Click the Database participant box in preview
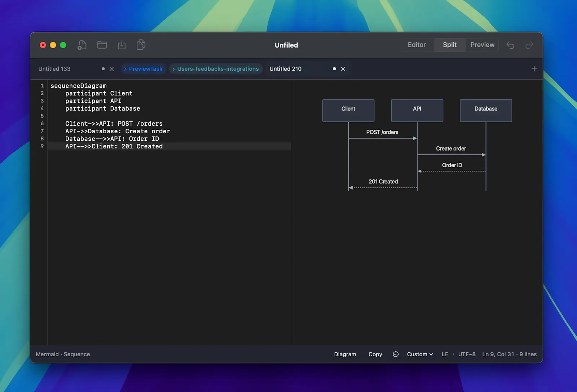Screen dimensions: 577x392 coord(486,110)
